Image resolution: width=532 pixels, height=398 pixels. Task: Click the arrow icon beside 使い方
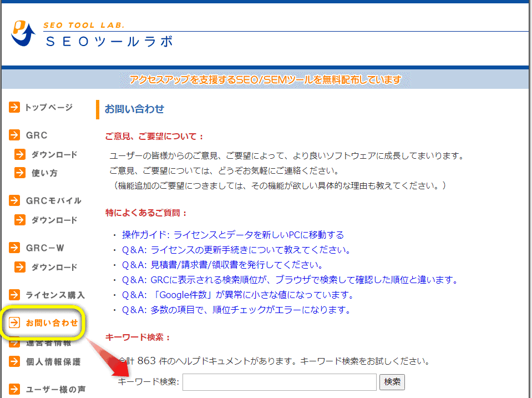(20, 173)
